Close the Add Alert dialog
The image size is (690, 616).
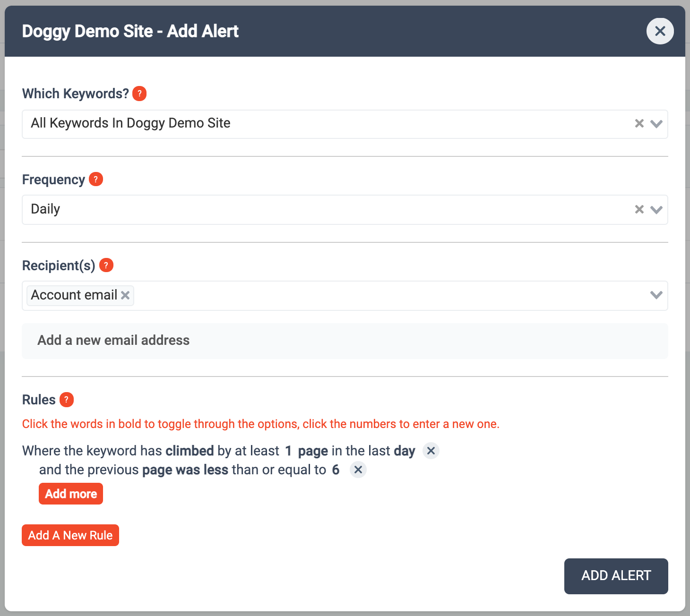click(x=660, y=31)
